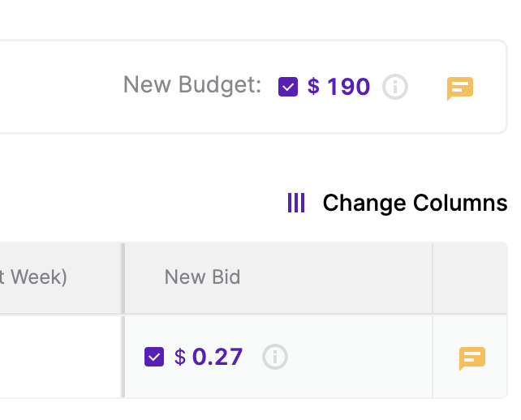This screenshot has height=420, width=521.
Task: Click empty area left of New Budget label
Action: (60, 87)
